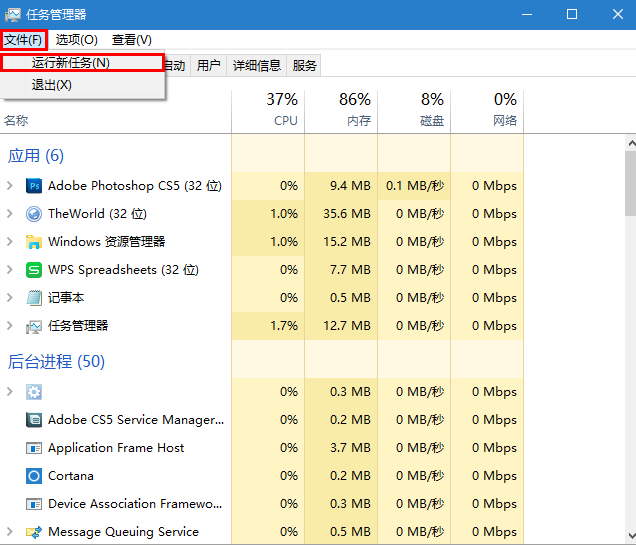
Task: Click the Adobe Photoshop CS5 process icon
Action: pos(34,186)
